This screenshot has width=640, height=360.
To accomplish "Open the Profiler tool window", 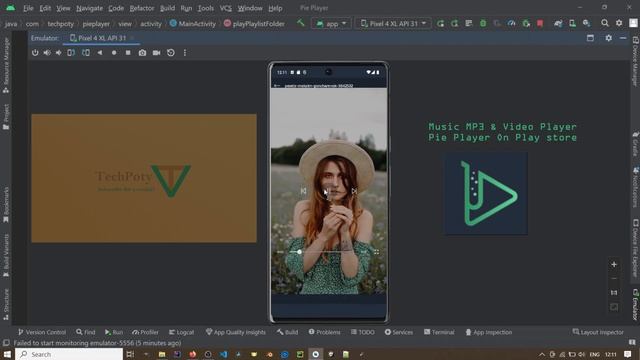I will click(x=145, y=332).
